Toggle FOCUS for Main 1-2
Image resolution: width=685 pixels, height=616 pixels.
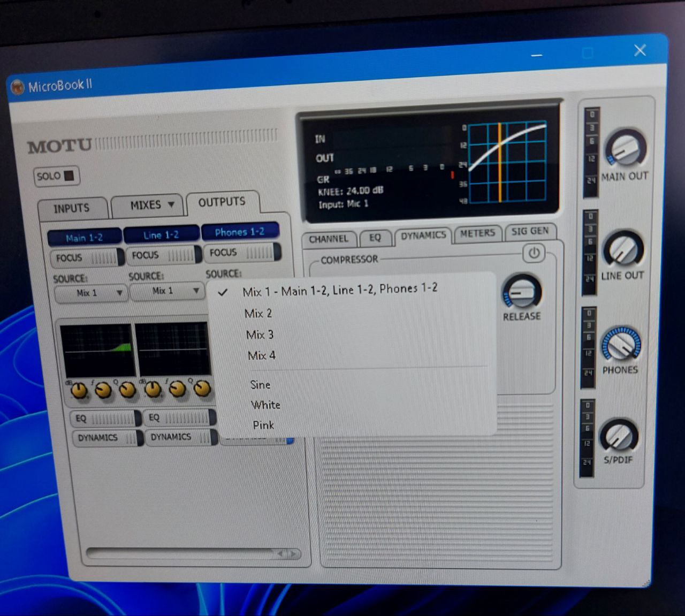click(x=87, y=257)
